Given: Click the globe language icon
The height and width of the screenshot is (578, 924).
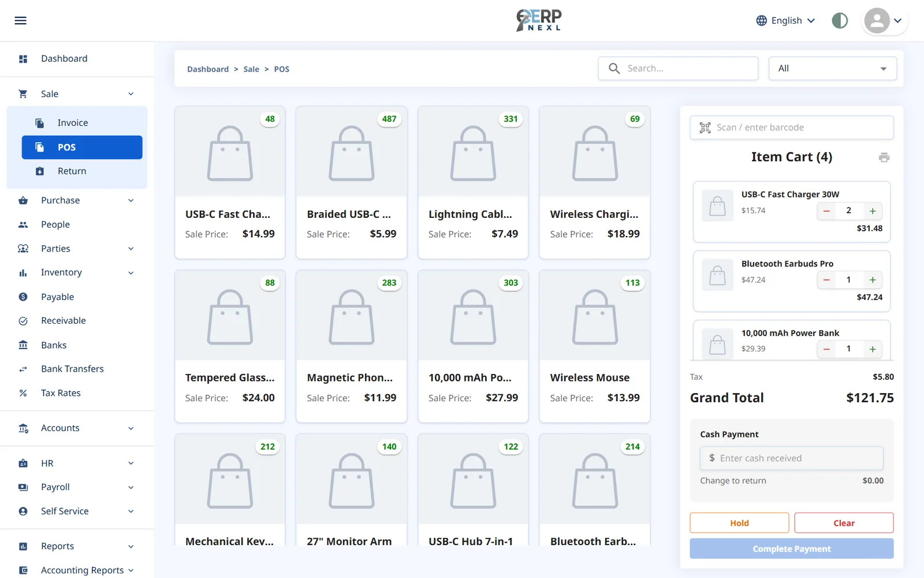Looking at the screenshot, I should [762, 21].
